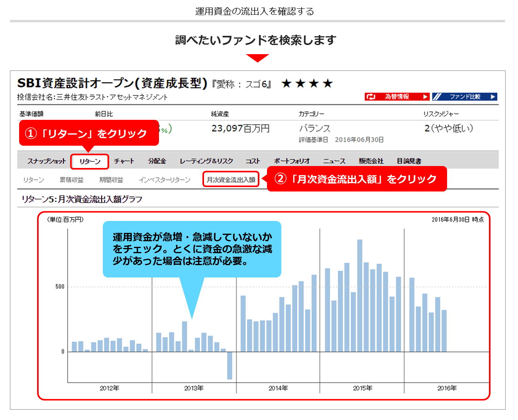Click the four-star rating icon
This screenshot has height=420, width=518.
(x=307, y=84)
